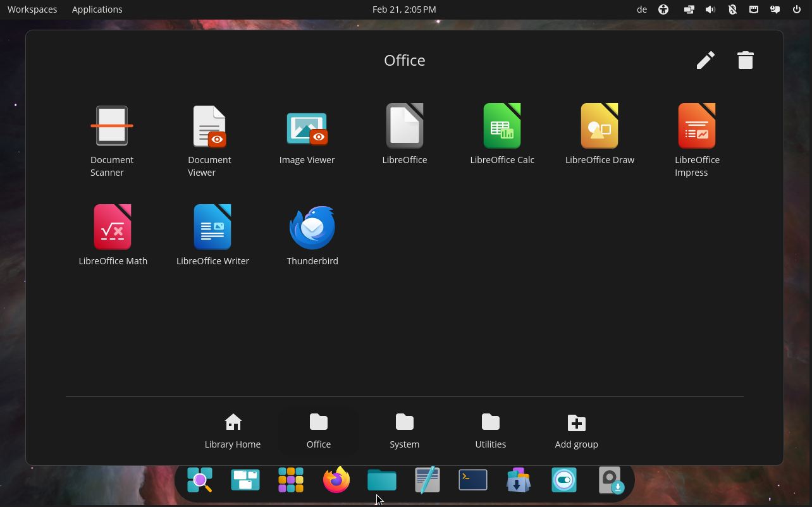This screenshot has height=507, width=812.
Task: Start the LibreOffice Start Center
Action: coord(405,134)
